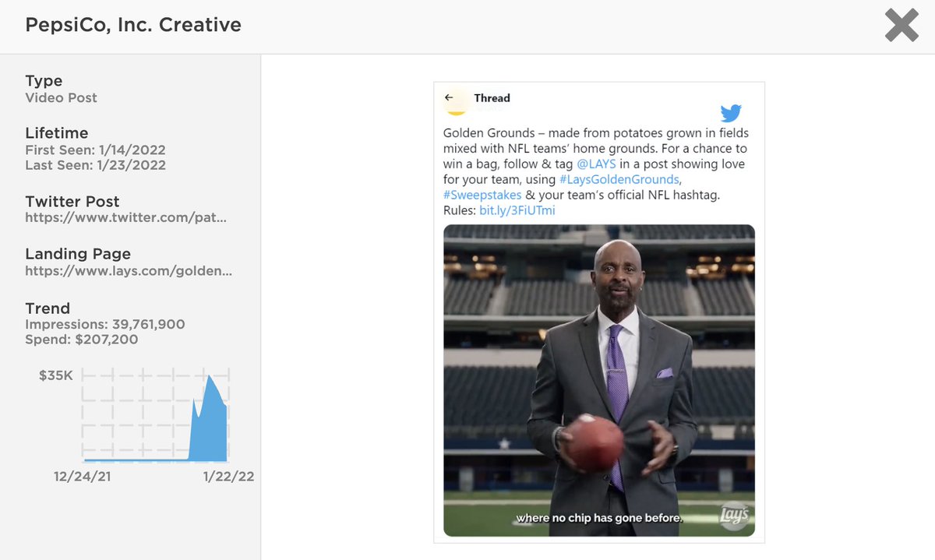Click the #Sweepstakes hashtag

pos(482,195)
